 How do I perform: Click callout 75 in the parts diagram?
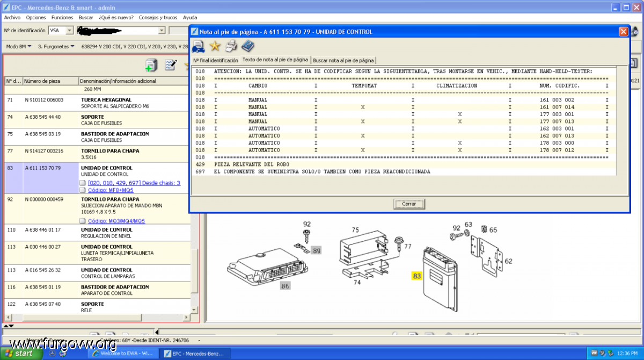pyautogui.click(x=355, y=230)
